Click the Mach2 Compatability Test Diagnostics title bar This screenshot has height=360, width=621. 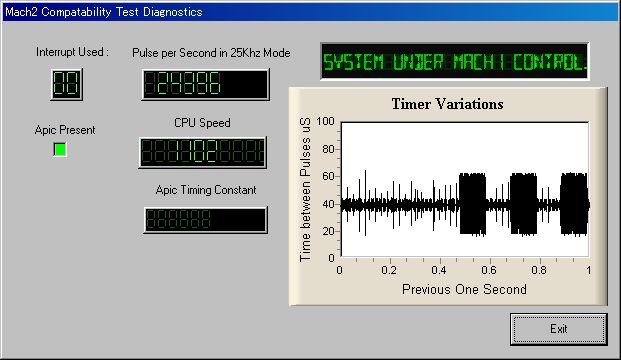310,11
